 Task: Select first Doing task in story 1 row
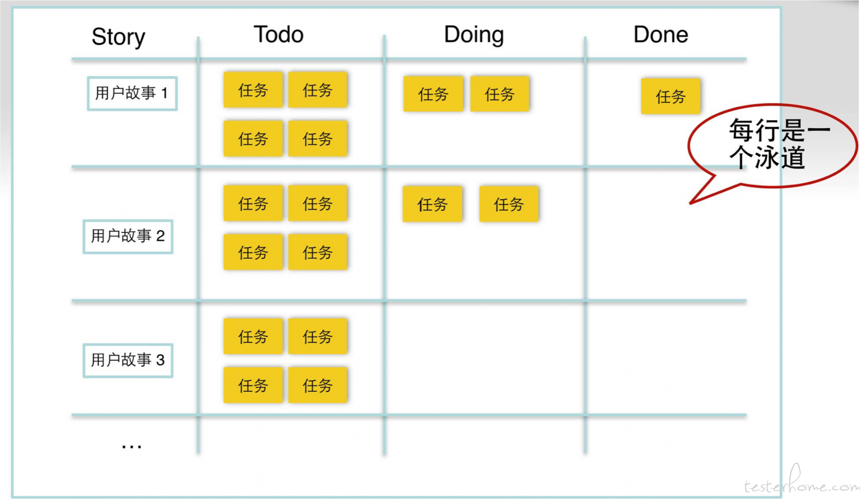(x=433, y=94)
